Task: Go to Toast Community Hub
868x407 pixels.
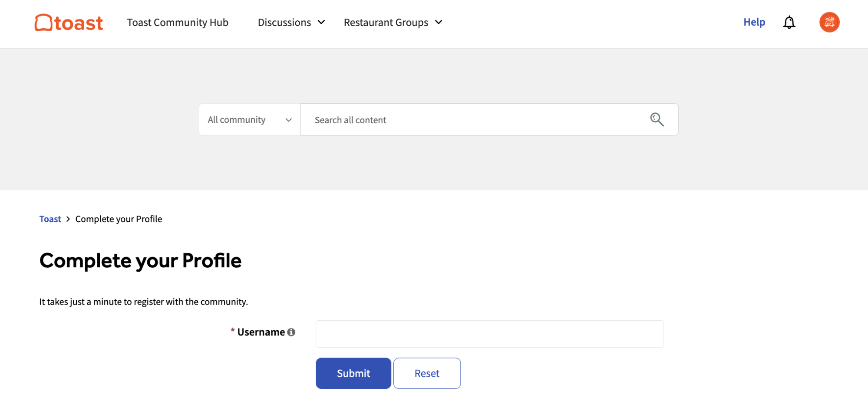Action: pyautogui.click(x=178, y=23)
